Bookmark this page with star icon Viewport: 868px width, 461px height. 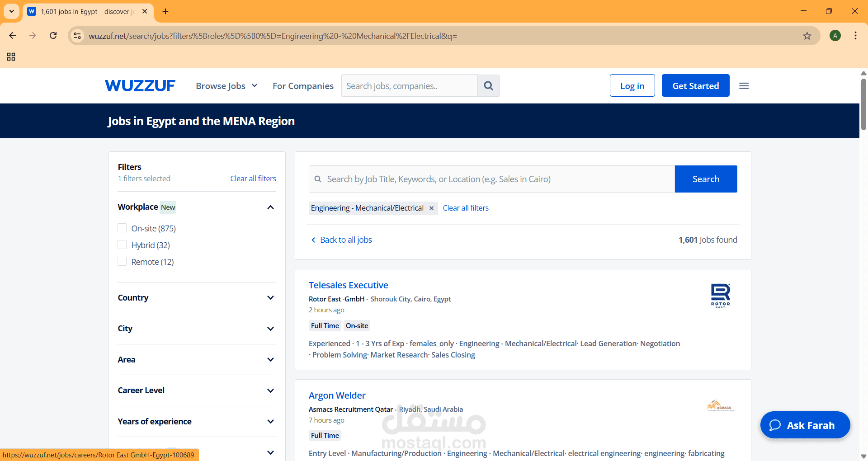[x=807, y=36]
